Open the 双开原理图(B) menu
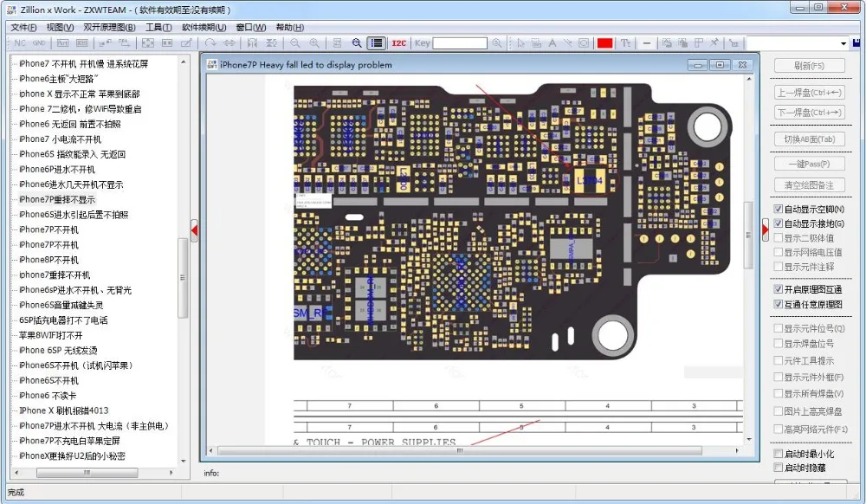 [109, 27]
